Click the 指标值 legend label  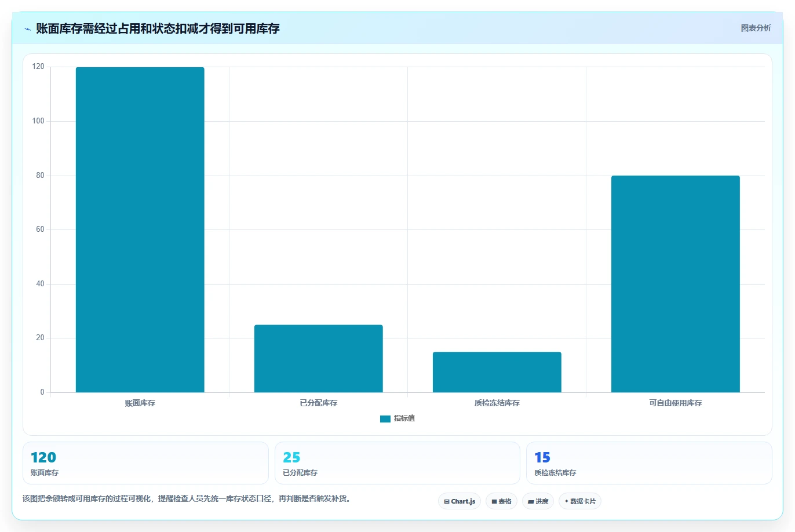click(x=404, y=418)
